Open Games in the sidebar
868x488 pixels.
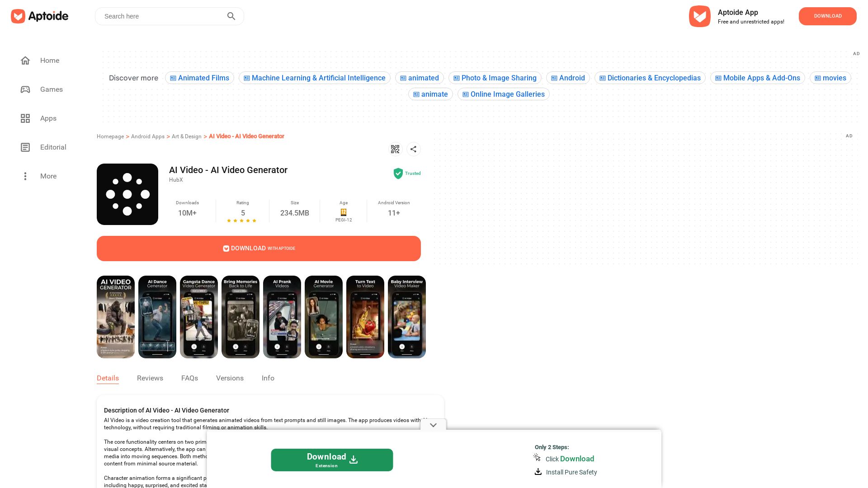pyautogui.click(x=52, y=89)
